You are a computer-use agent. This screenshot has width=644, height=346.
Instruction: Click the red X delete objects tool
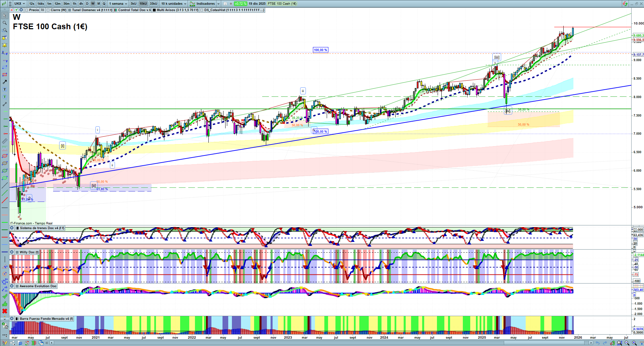pyautogui.click(x=5, y=311)
